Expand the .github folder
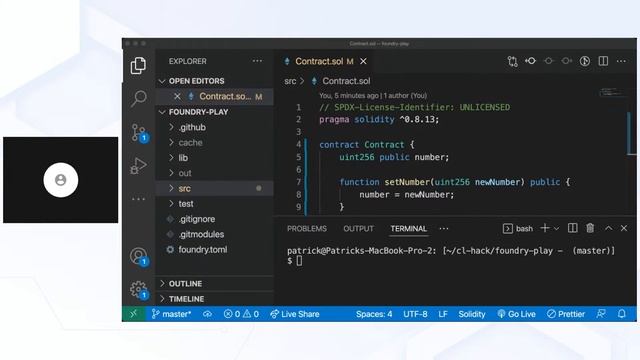 tap(214, 127)
